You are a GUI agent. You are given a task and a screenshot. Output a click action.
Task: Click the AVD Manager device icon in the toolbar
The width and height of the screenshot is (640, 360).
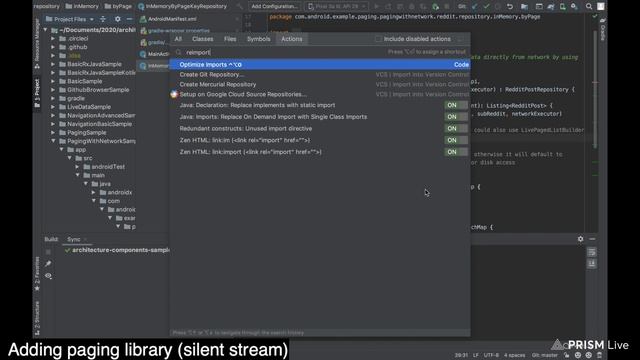click(562, 7)
